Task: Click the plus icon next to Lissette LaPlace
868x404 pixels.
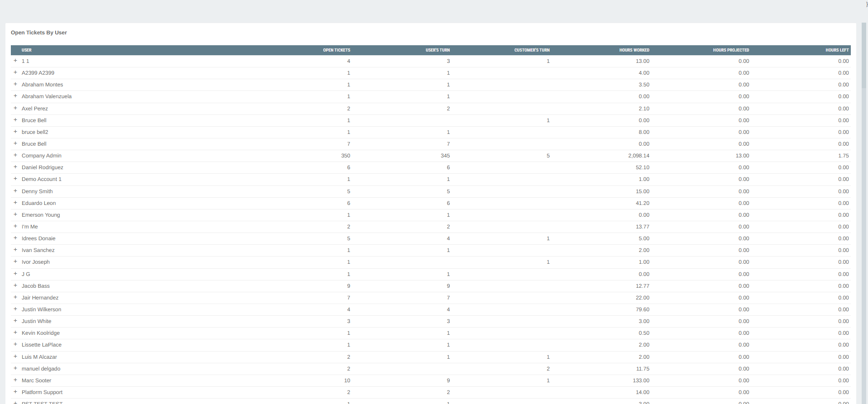Action: [x=15, y=344]
